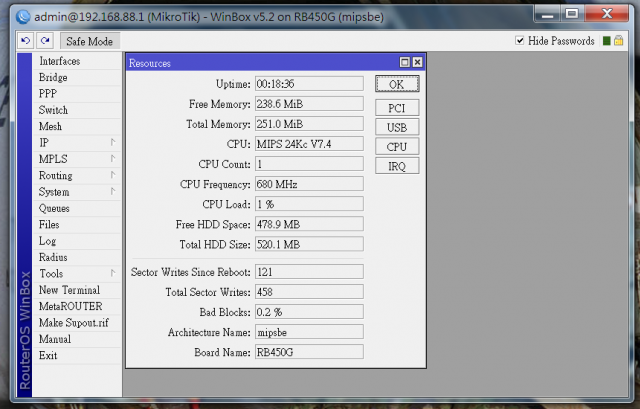Click the Free Memory field
The width and height of the screenshot is (640, 409).
click(309, 104)
